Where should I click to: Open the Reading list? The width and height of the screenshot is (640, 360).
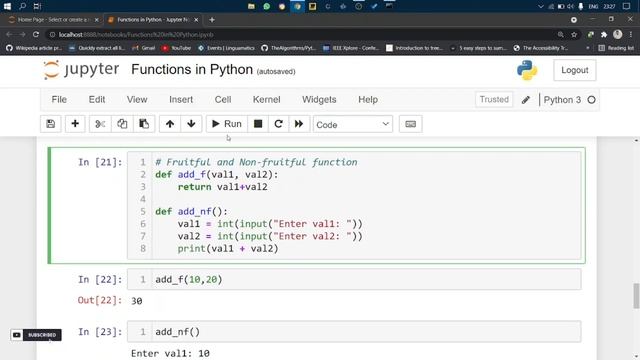click(616, 48)
